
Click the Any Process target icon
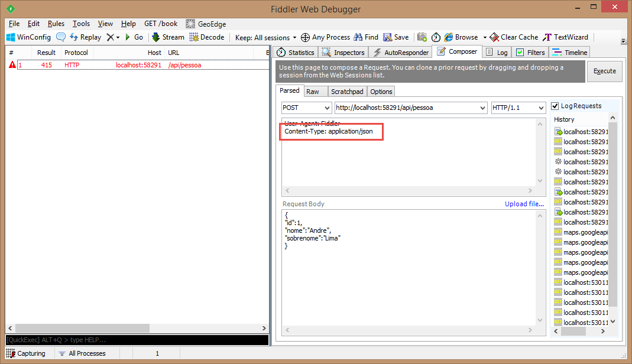coord(306,37)
